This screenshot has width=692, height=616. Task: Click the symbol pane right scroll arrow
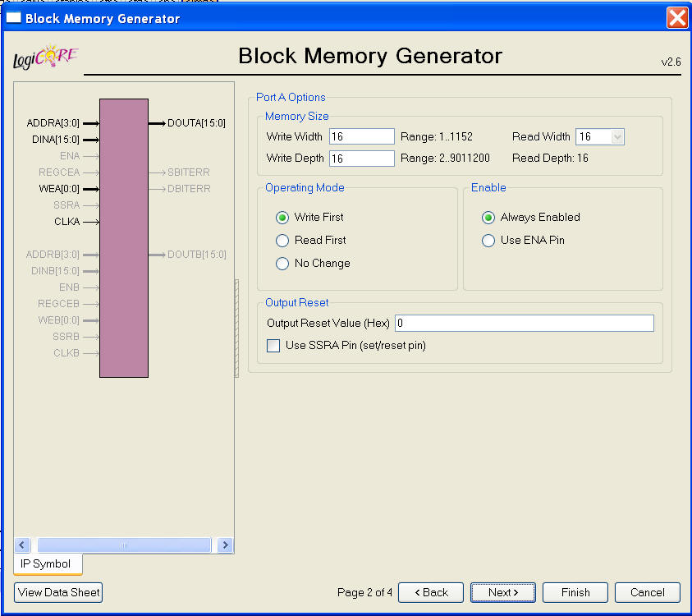225,545
